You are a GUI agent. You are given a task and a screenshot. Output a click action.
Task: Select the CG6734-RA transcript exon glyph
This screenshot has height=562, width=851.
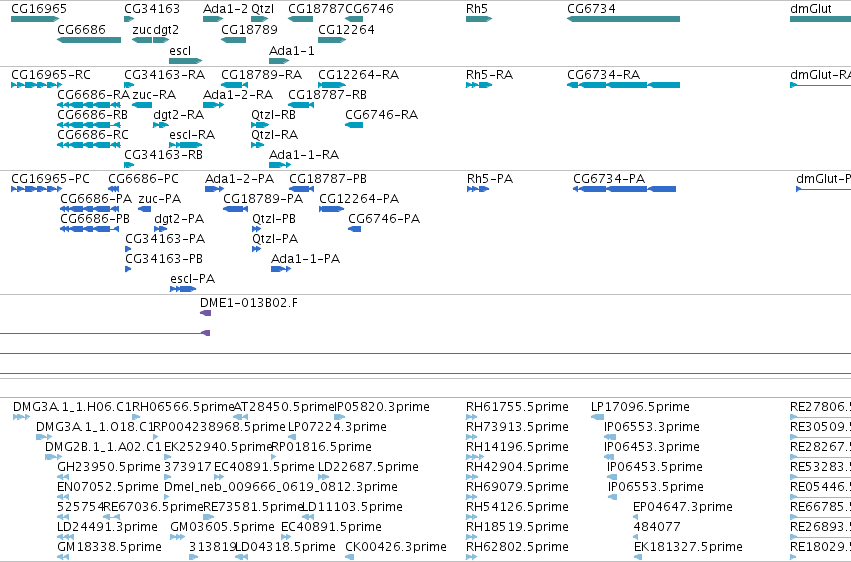click(624, 85)
